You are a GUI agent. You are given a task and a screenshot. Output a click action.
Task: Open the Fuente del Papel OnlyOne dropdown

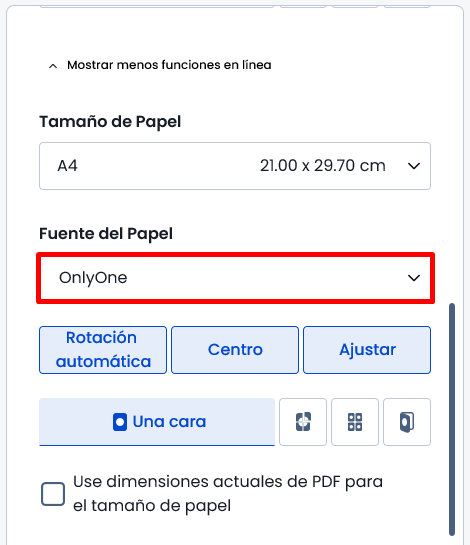pyautogui.click(x=235, y=278)
